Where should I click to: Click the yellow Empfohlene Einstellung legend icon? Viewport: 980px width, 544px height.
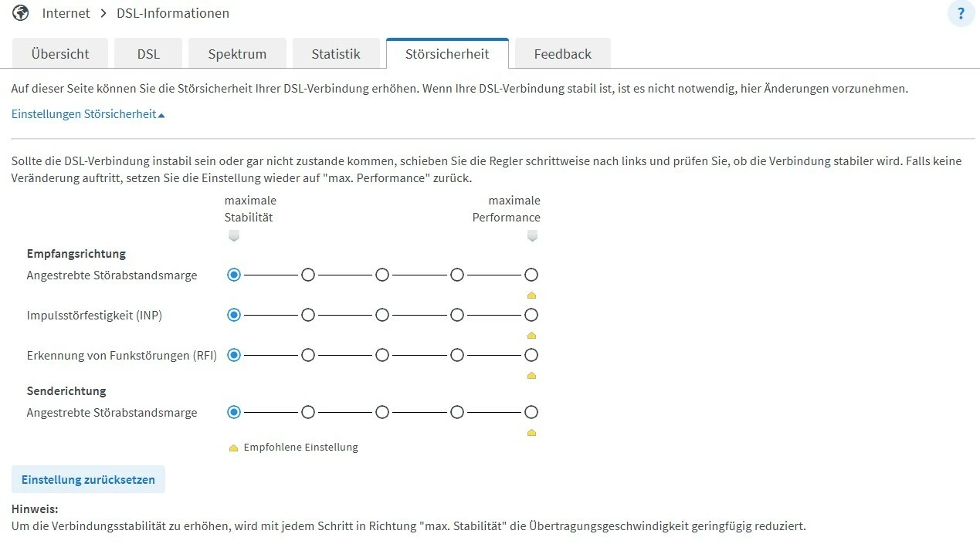(x=234, y=448)
